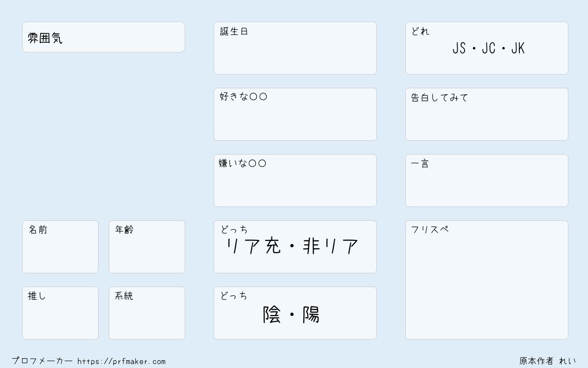Click the 雰囲気 header box
The height and width of the screenshot is (368, 588).
pos(103,37)
